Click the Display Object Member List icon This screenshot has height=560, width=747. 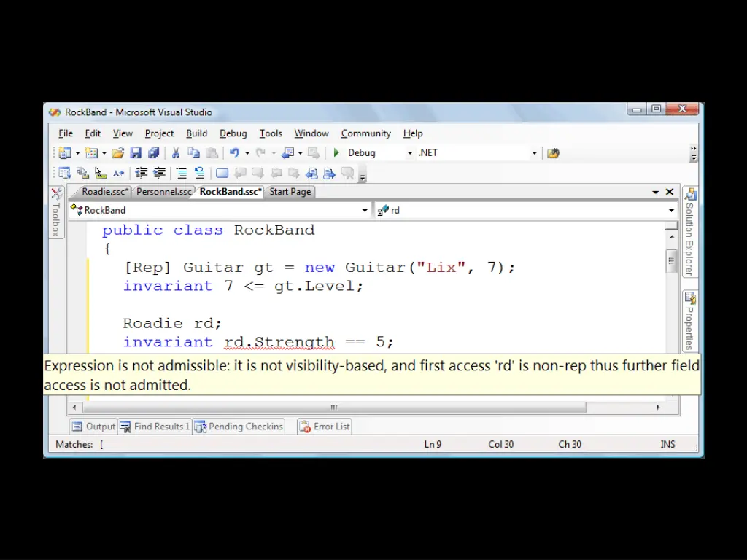click(65, 174)
